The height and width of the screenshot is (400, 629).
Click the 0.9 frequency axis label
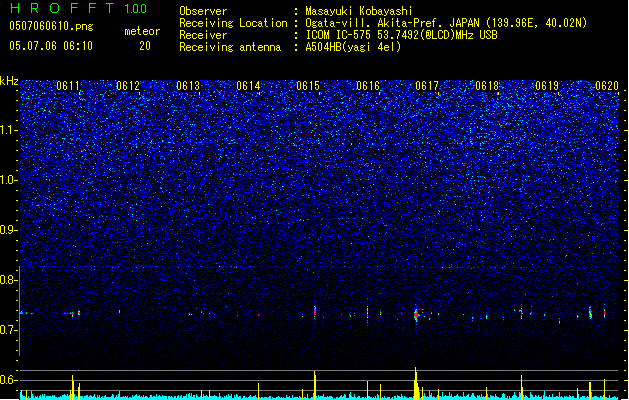(x=9, y=230)
